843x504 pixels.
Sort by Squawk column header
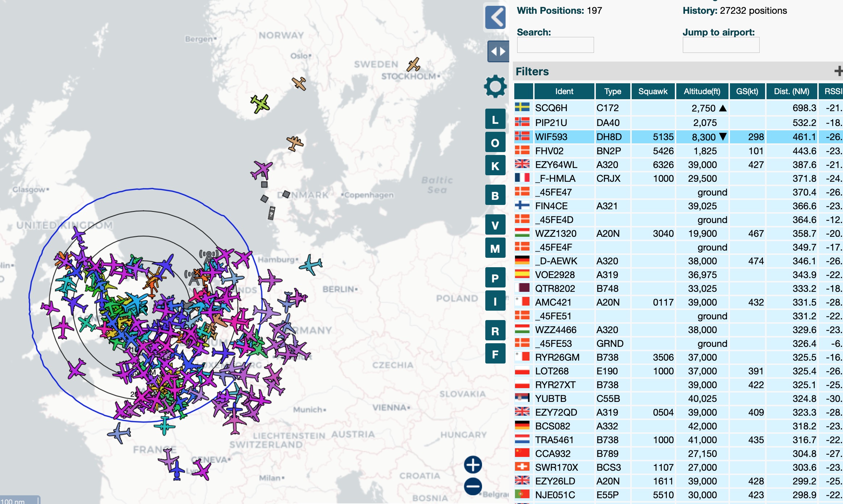click(653, 91)
